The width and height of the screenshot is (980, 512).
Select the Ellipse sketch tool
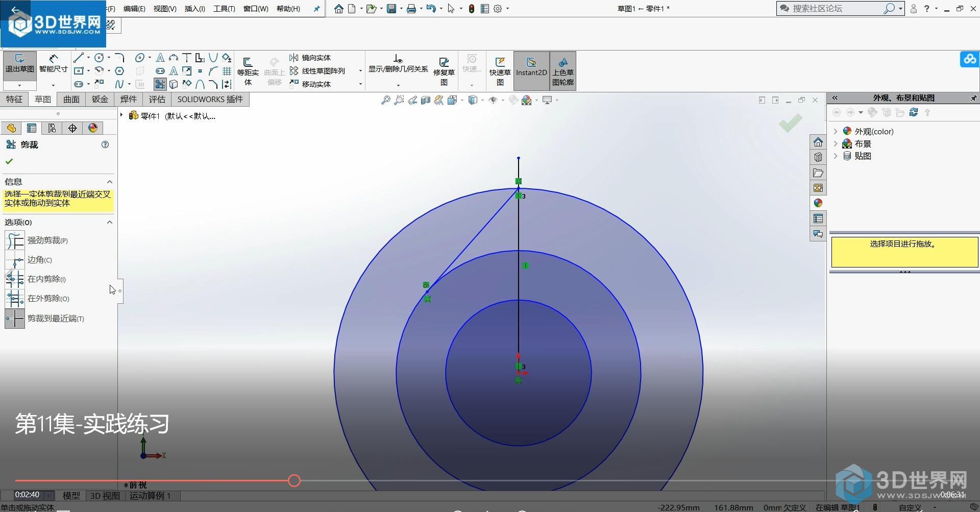click(140, 58)
